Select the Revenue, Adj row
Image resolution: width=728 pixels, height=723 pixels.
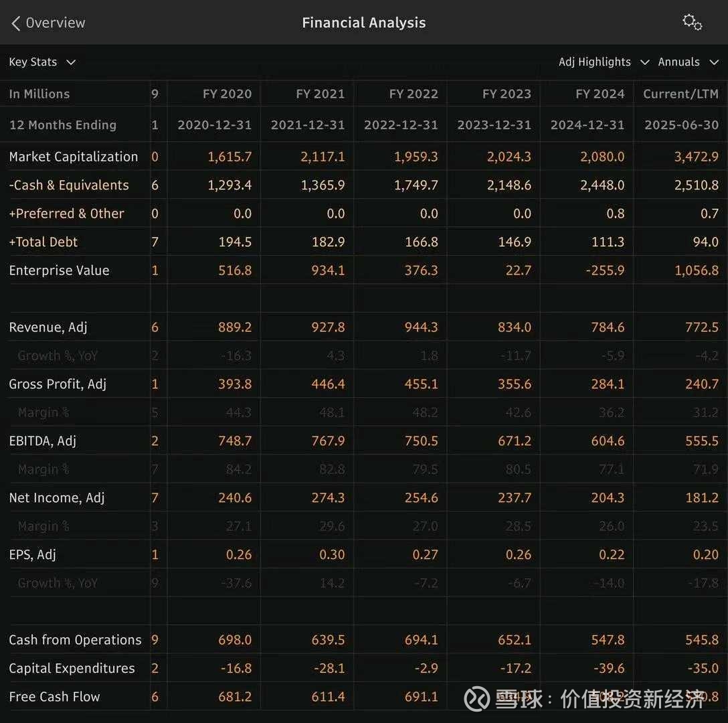[x=48, y=327]
